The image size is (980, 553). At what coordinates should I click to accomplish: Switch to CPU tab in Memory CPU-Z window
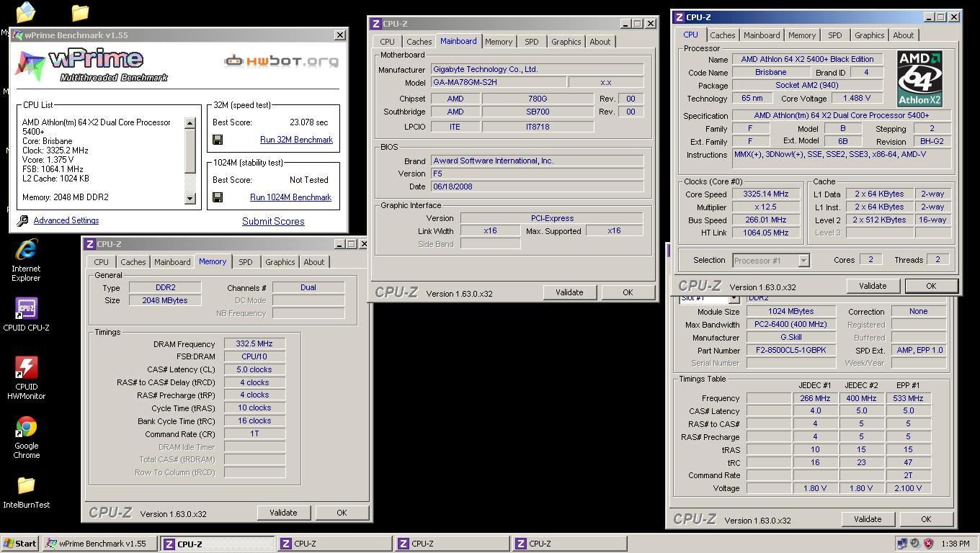(101, 262)
